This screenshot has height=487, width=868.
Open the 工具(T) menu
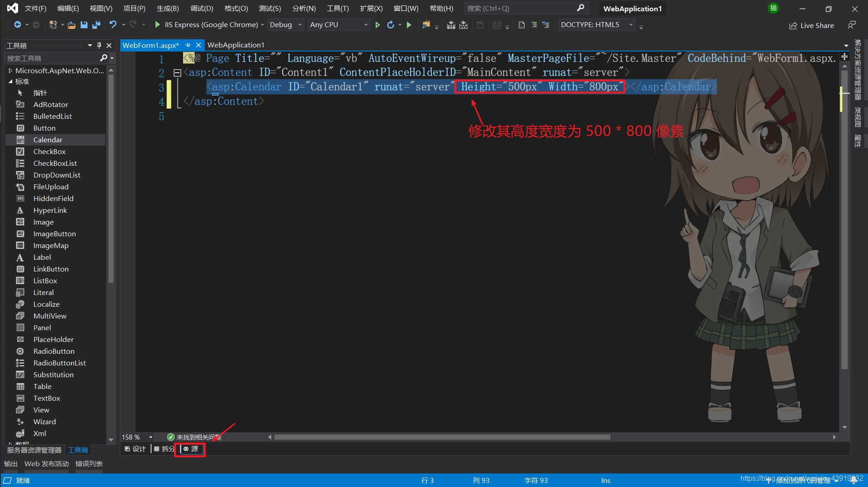(338, 9)
